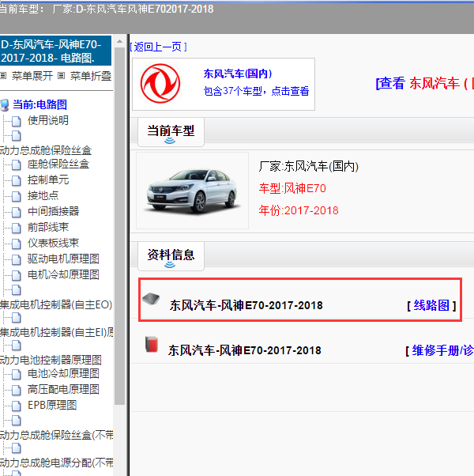Click 厂家:东风汽车(国内) text
This screenshot has height=476, width=474.
309,166
